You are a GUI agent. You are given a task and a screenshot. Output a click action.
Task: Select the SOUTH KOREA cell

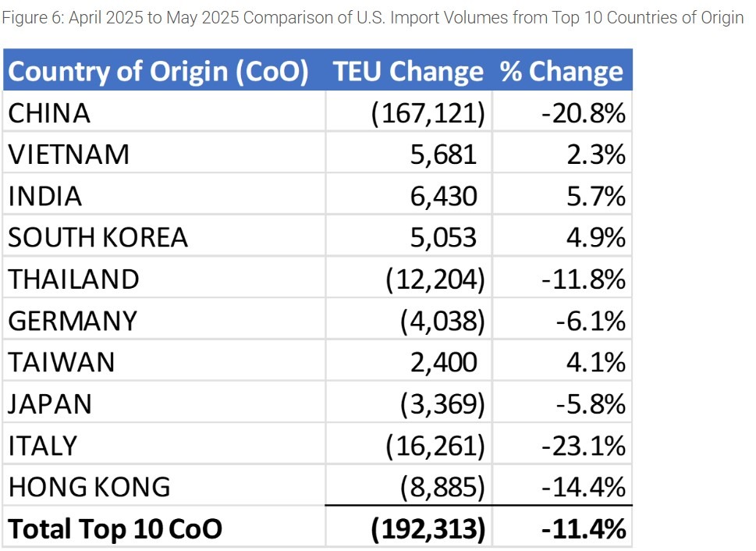point(98,237)
